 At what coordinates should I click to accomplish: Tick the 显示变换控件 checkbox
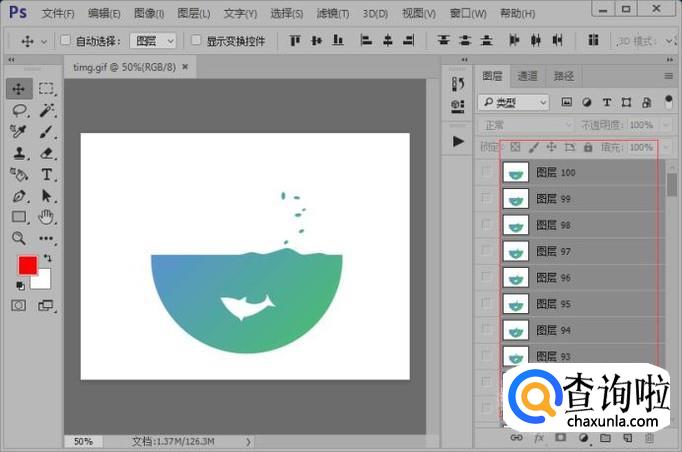point(197,41)
